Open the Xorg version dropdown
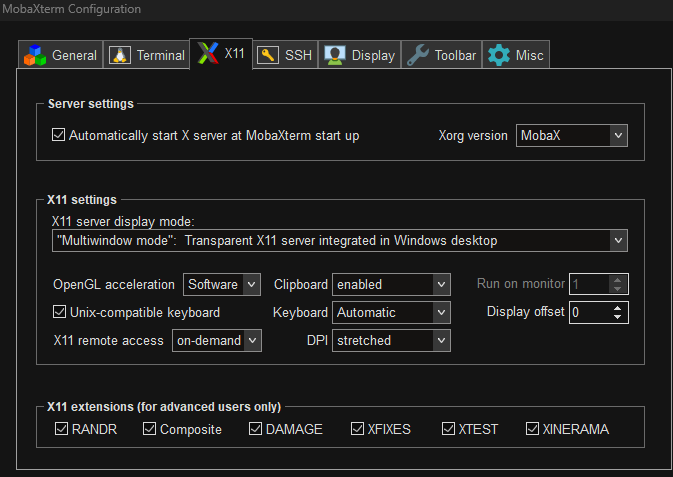This screenshot has width=673, height=477. (x=571, y=135)
